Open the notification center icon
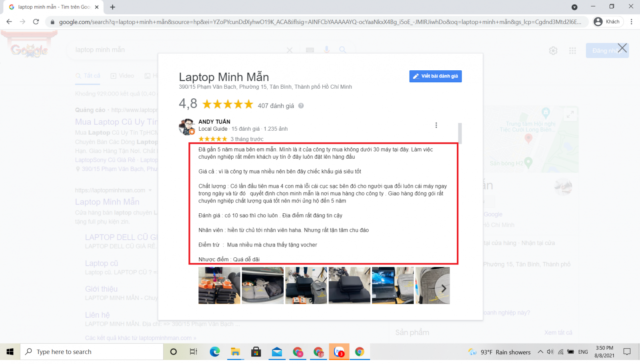 tap(627, 352)
